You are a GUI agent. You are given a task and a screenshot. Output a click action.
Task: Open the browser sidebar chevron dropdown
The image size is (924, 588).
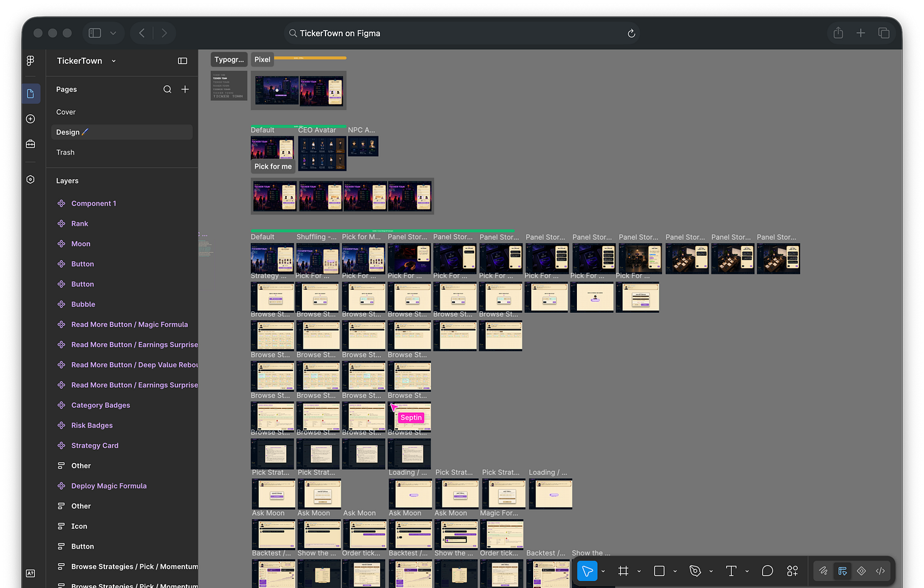(x=113, y=33)
